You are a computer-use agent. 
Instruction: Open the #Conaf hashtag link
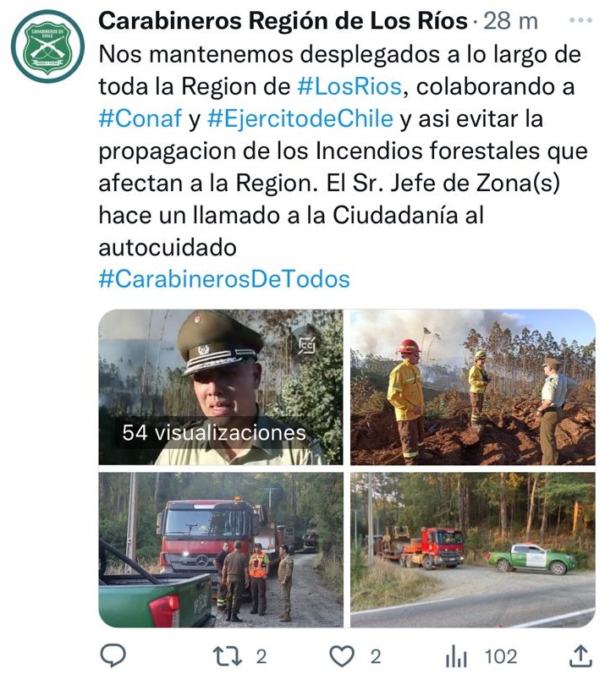[140, 118]
